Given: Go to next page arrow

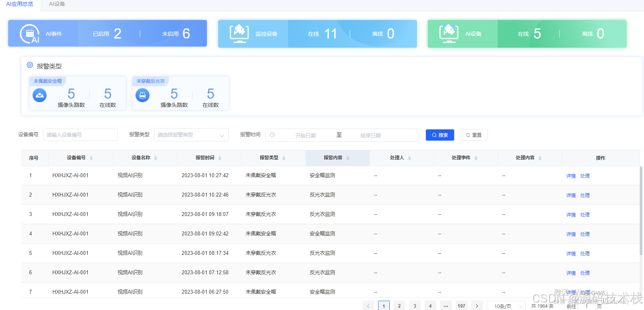Looking at the screenshot, I should pyautogui.click(x=477, y=306).
